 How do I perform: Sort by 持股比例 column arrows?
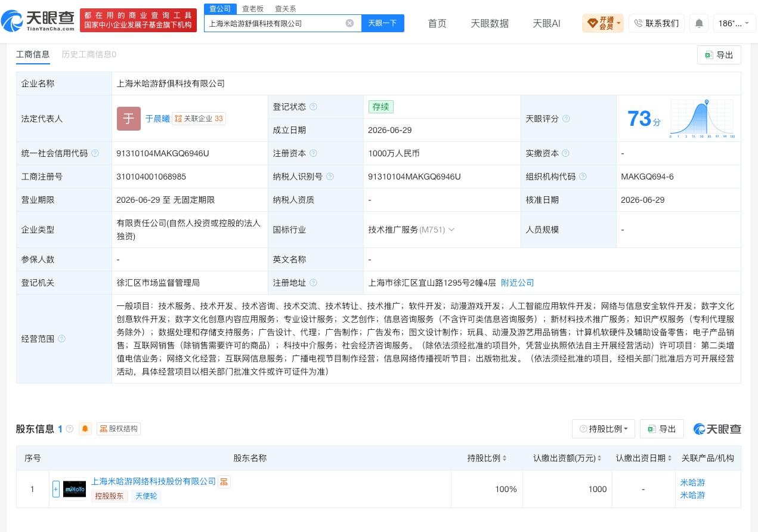pos(505,458)
